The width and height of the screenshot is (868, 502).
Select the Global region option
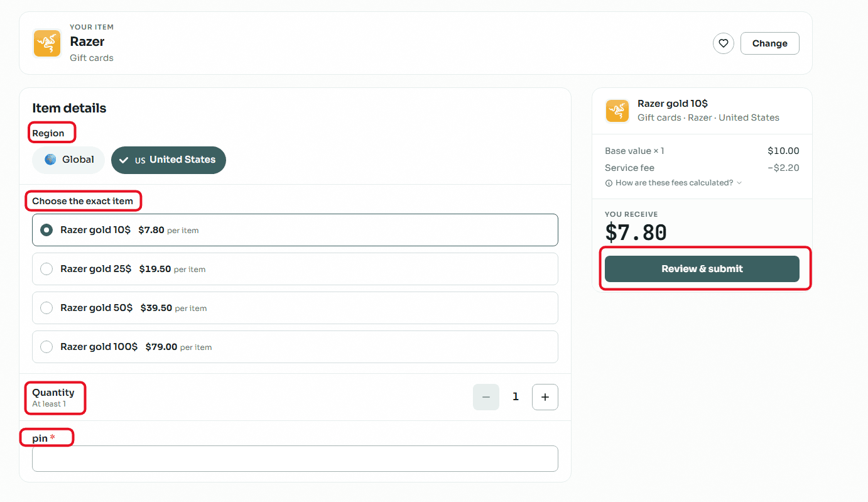click(68, 160)
